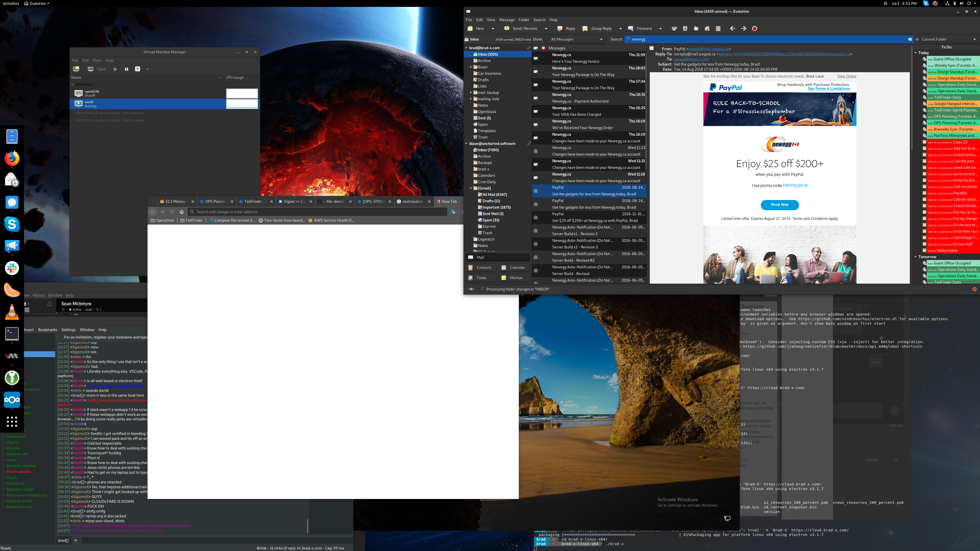Viewport: 980px width, 551px height.
Task: Open Slack from the dock
Action: pos(12,268)
